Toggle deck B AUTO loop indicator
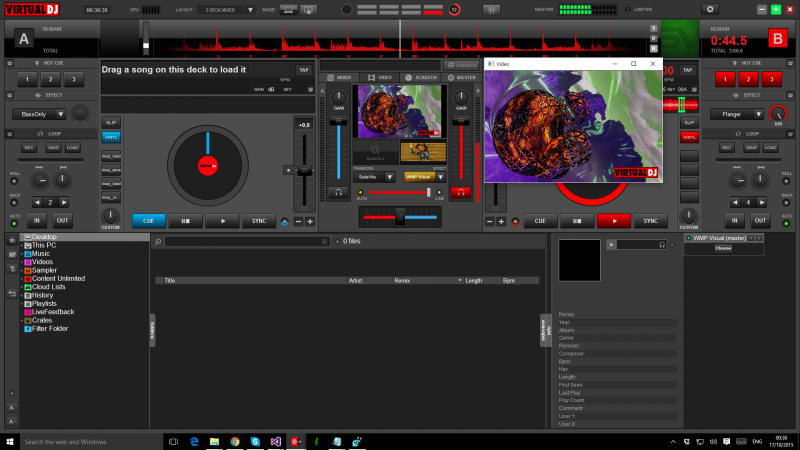800x450 pixels. pos(786,223)
